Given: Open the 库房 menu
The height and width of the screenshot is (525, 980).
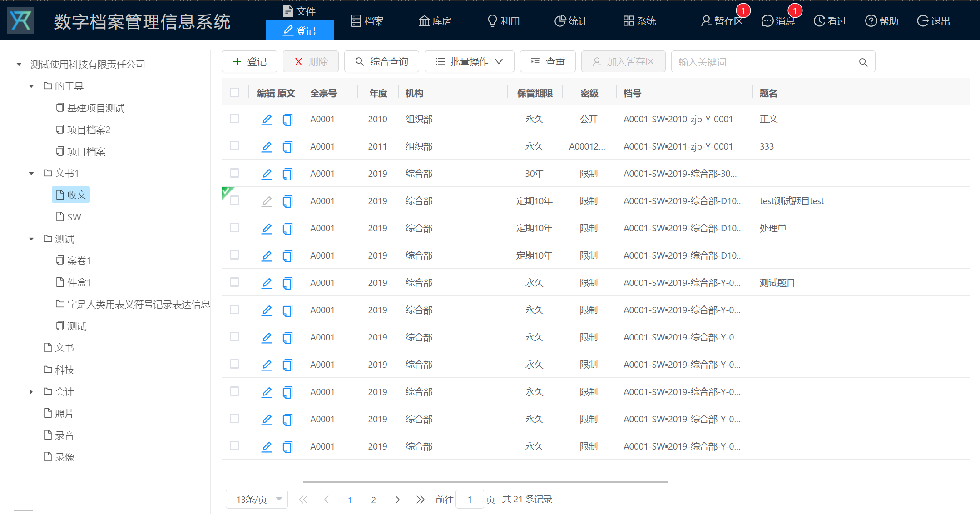Looking at the screenshot, I should (x=435, y=21).
